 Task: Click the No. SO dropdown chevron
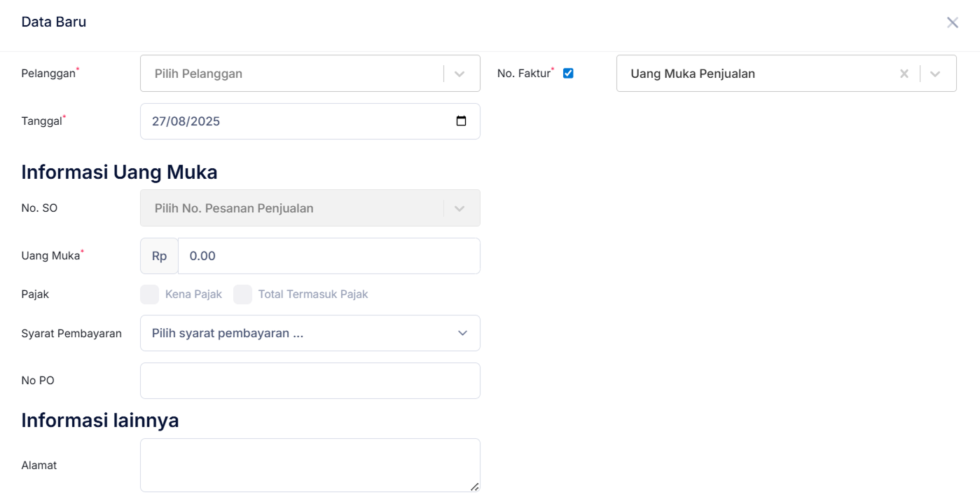click(460, 208)
